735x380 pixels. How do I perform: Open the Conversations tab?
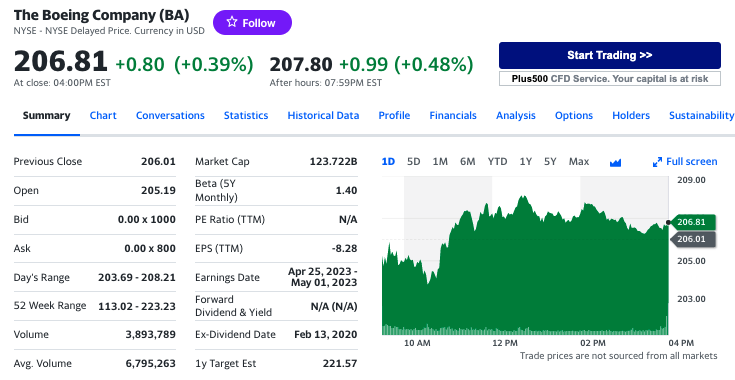pyautogui.click(x=170, y=115)
